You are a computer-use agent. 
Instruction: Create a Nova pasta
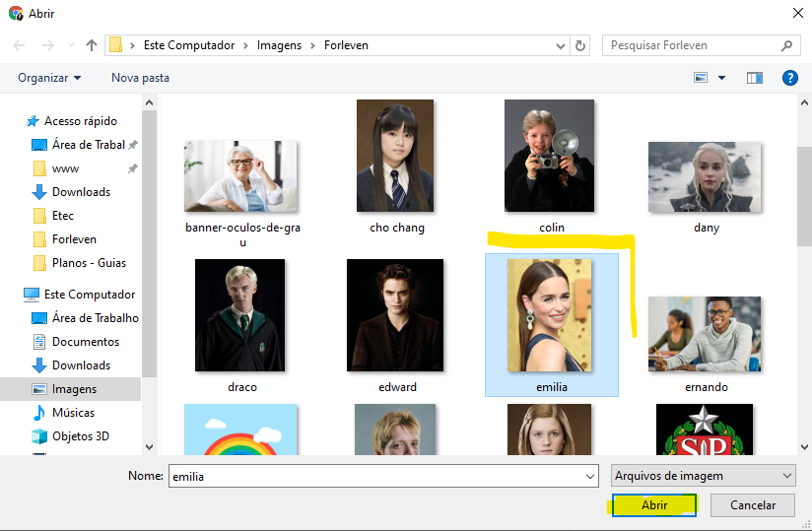coord(140,78)
